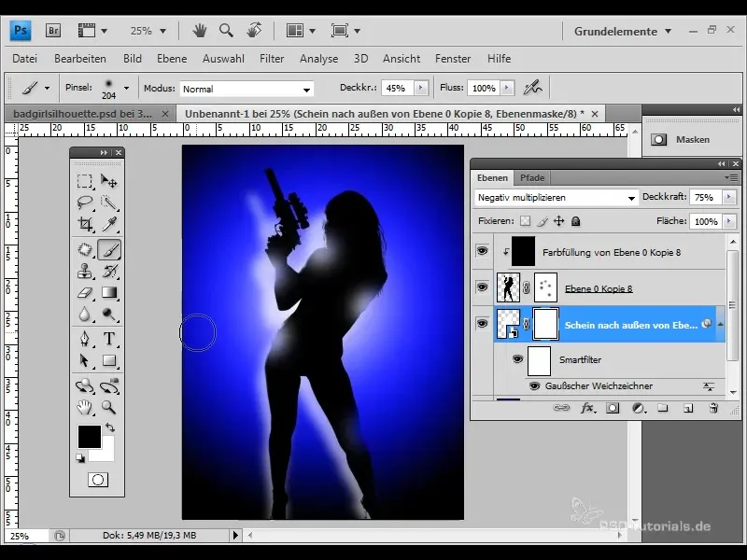
Task: Select the Move tool
Action: click(x=109, y=181)
